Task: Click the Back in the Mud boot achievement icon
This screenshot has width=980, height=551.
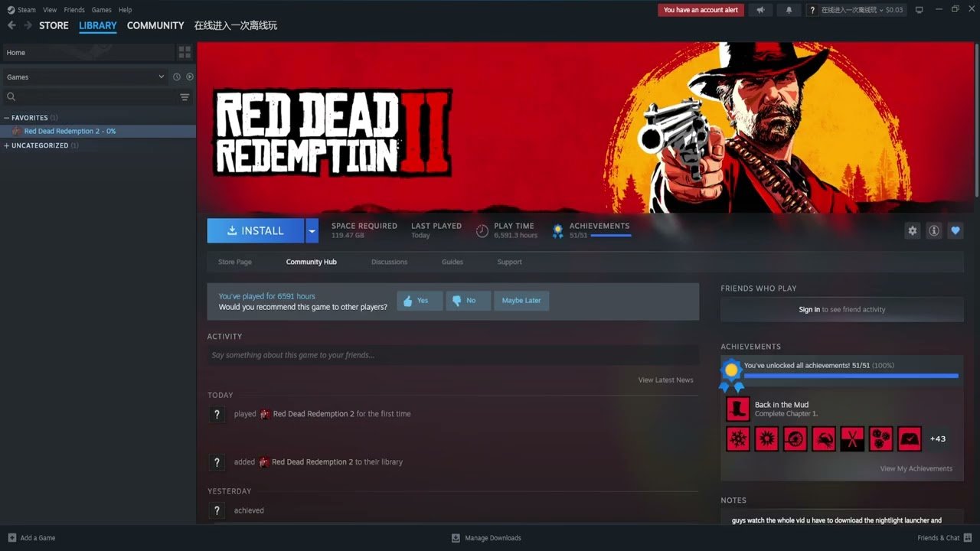Action: click(738, 409)
